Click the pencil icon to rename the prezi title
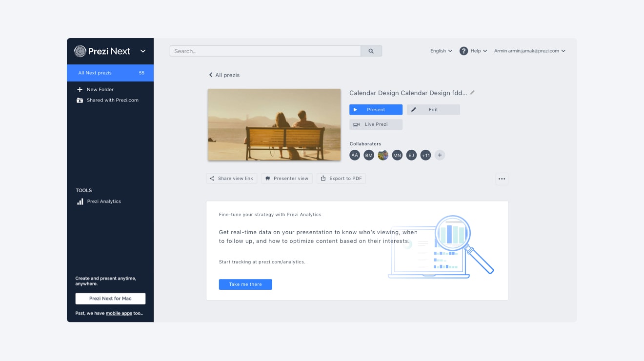 [472, 93]
